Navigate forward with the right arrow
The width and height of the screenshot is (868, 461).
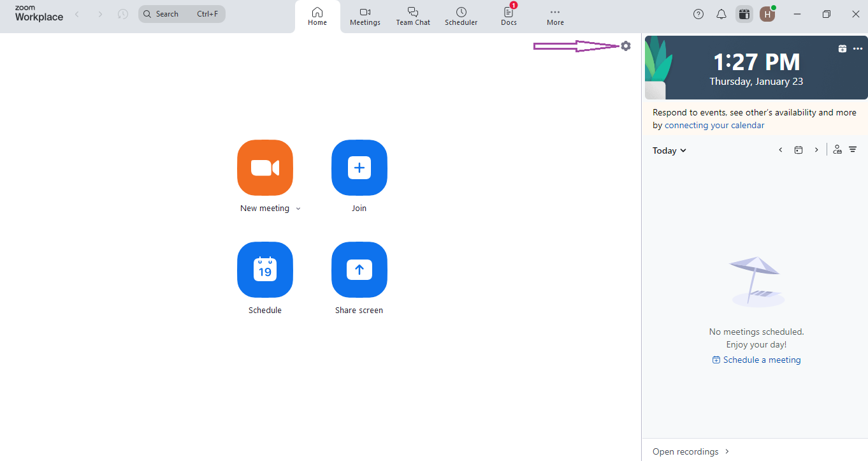[100, 14]
